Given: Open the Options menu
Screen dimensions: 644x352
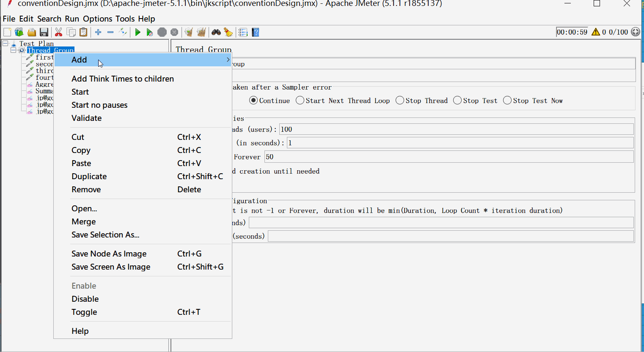Looking at the screenshot, I should coord(98,19).
